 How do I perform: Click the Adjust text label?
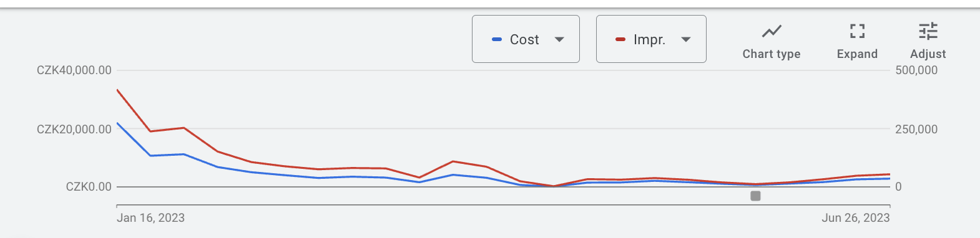tap(928, 54)
